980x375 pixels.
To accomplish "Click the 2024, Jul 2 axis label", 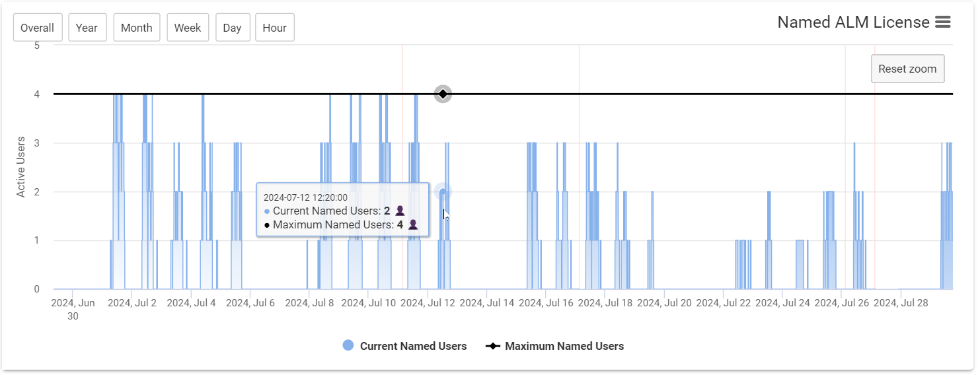I will 132,303.
